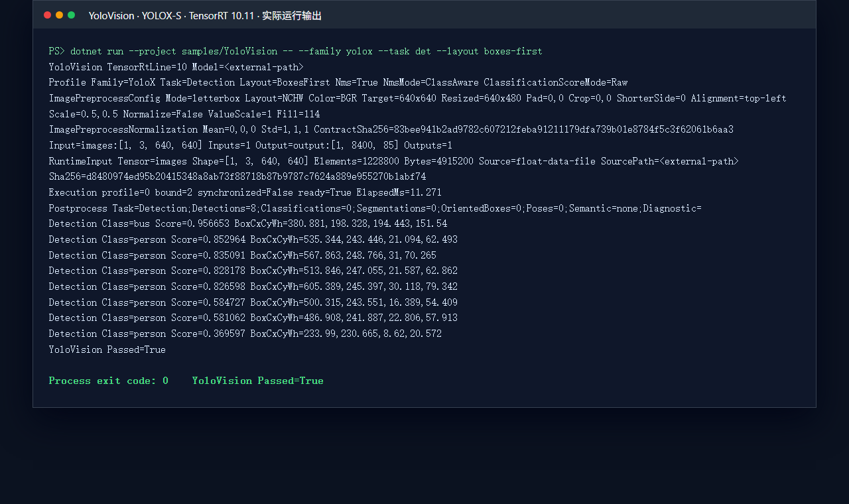This screenshot has height=504, width=849.
Task: Select the "RuntimeInput Tensor=images" line
Action: point(393,161)
